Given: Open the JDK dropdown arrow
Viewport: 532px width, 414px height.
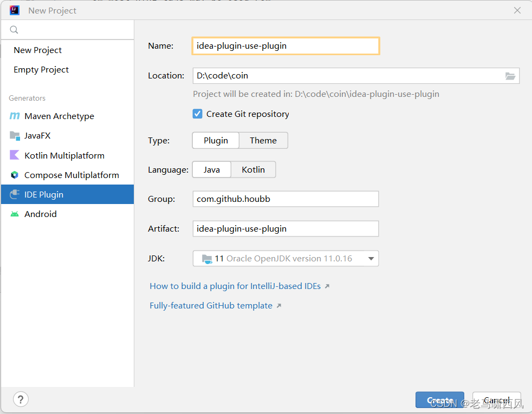Looking at the screenshot, I should click(371, 259).
